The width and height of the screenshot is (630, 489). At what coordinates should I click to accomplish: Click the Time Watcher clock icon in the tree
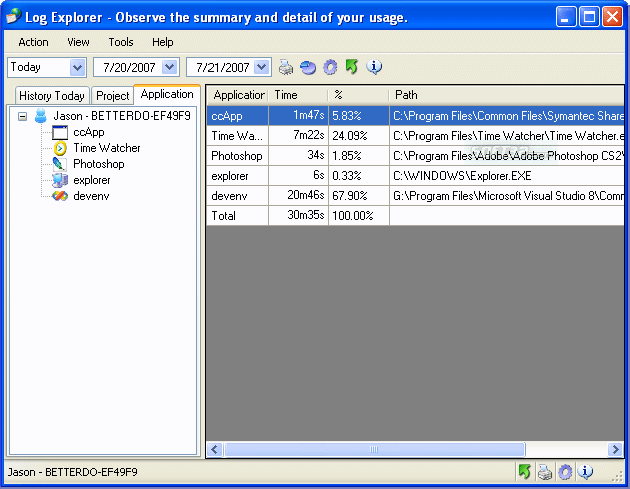[x=60, y=148]
